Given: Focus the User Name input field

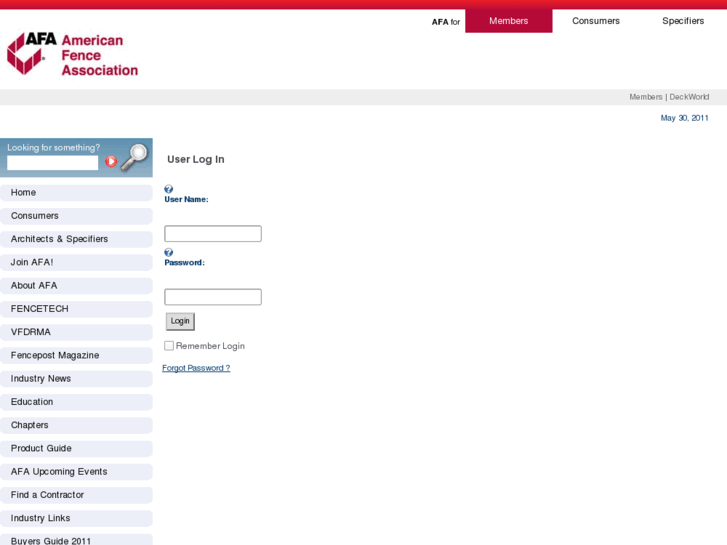Looking at the screenshot, I should [x=213, y=233].
